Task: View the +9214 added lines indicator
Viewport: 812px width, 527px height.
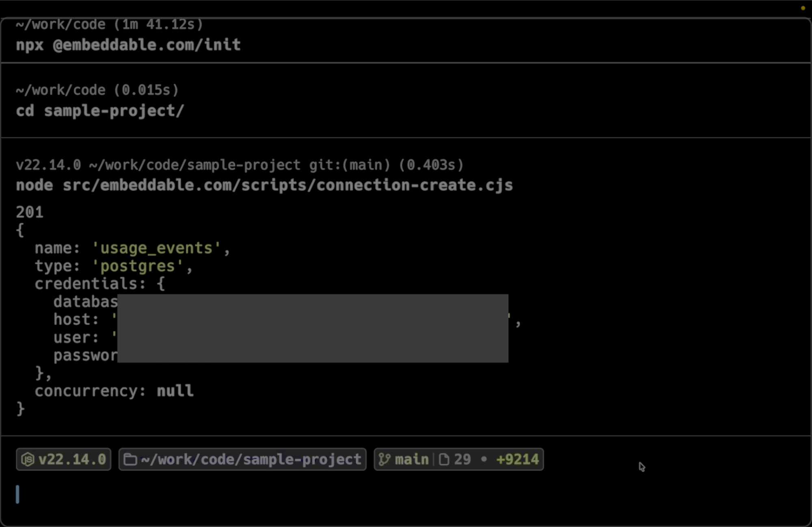Action: [518, 460]
